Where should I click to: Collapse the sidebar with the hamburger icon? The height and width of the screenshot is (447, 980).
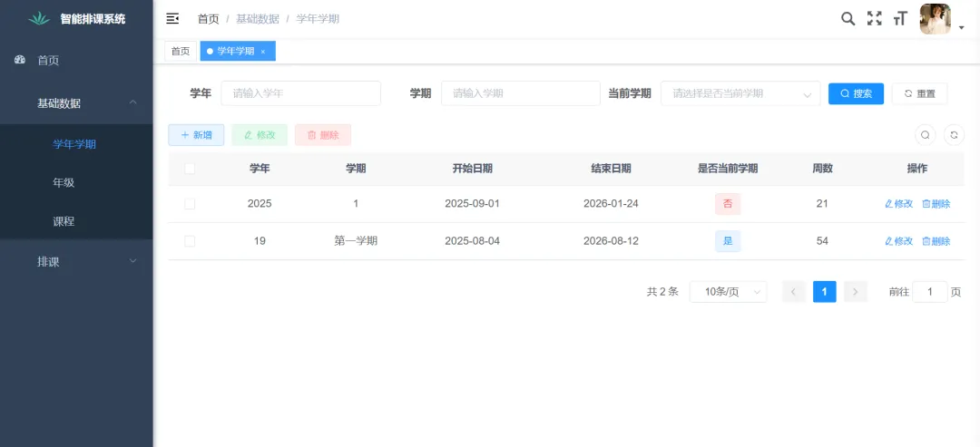[172, 18]
